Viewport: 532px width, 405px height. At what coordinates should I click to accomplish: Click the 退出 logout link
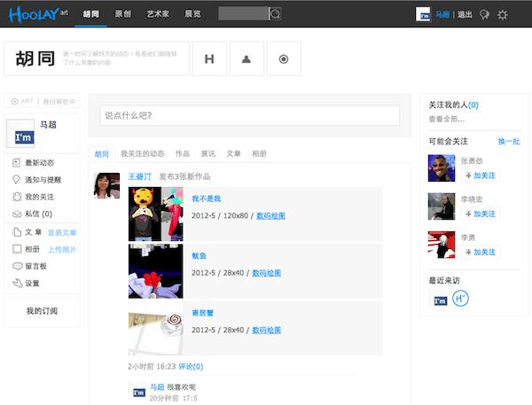465,14
